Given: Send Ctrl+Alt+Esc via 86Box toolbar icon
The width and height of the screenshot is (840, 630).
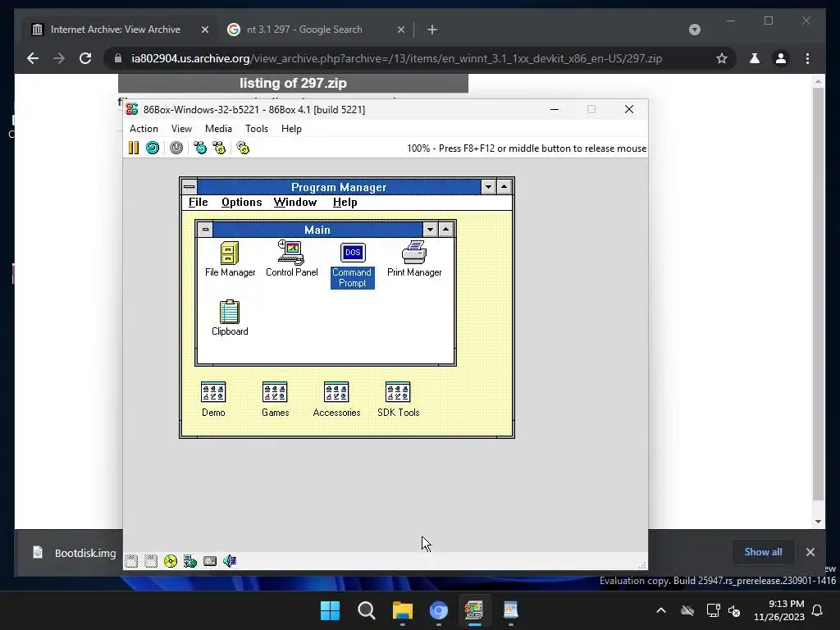Looking at the screenshot, I should point(219,148).
